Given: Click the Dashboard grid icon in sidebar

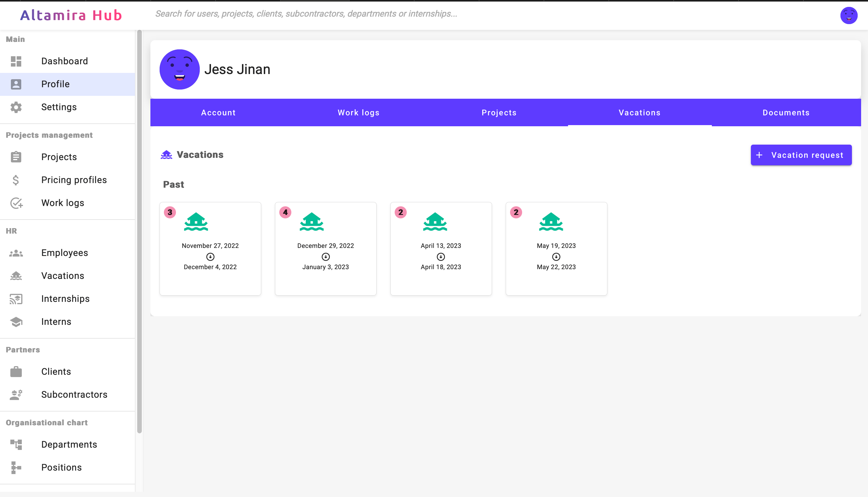Looking at the screenshot, I should point(16,61).
